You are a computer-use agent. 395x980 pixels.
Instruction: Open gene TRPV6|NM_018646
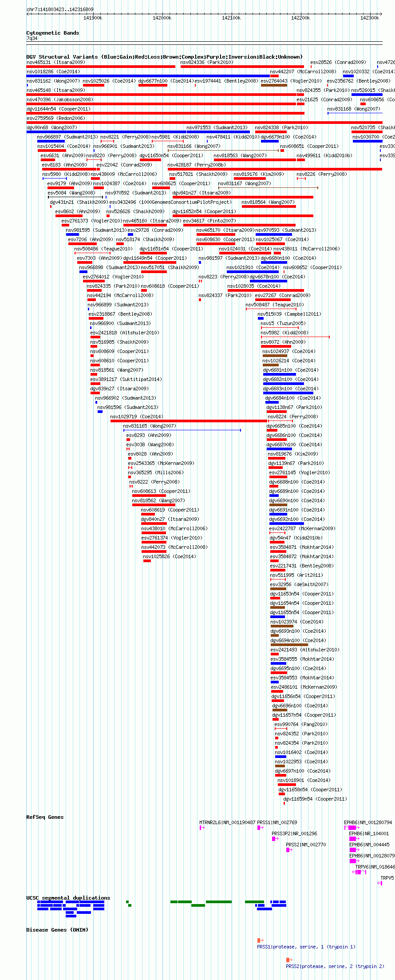(375, 867)
